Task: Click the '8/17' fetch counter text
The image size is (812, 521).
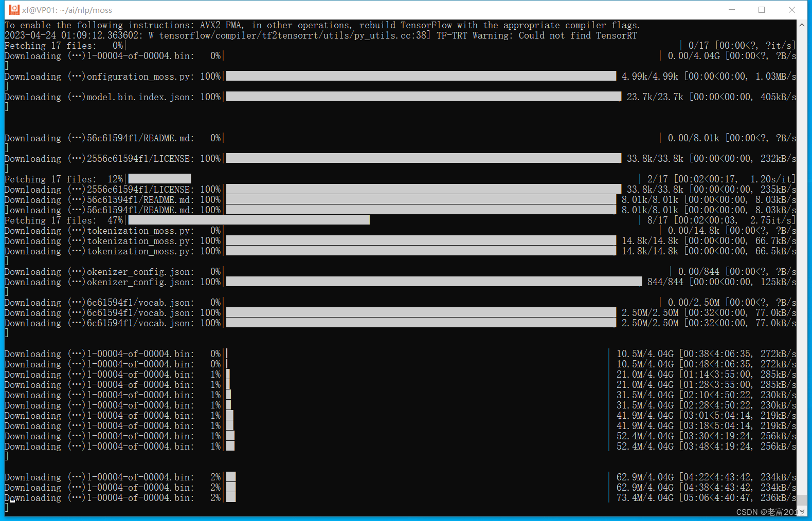Action: pyautogui.click(x=658, y=220)
